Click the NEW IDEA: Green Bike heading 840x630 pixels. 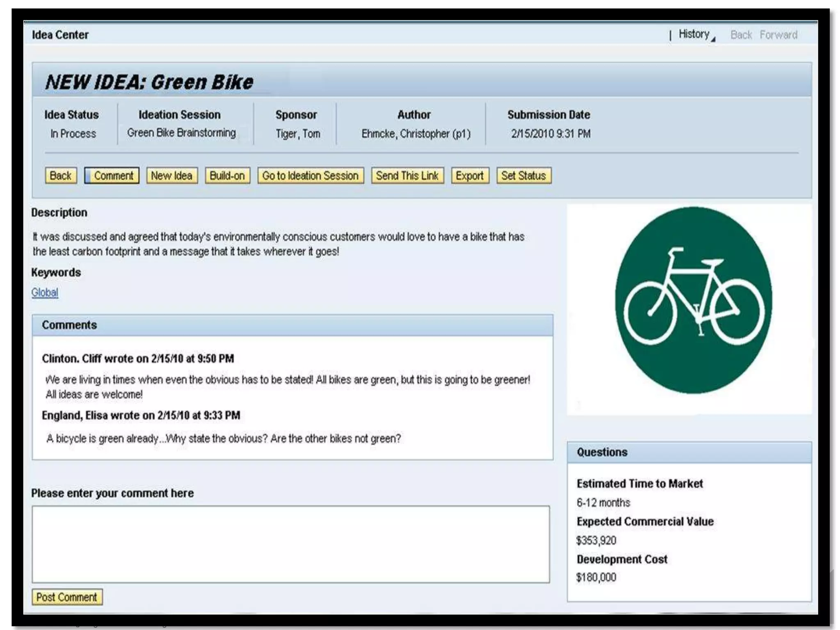click(149, 82)
